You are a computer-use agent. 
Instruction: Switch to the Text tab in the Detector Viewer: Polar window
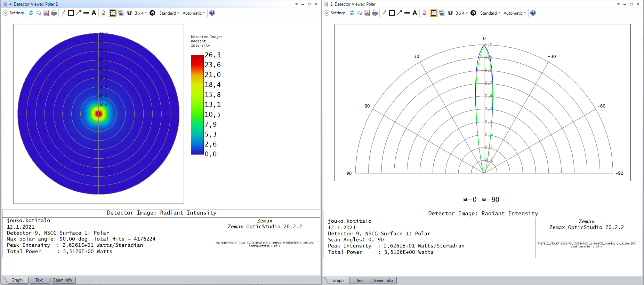click(x=360, y=280)
